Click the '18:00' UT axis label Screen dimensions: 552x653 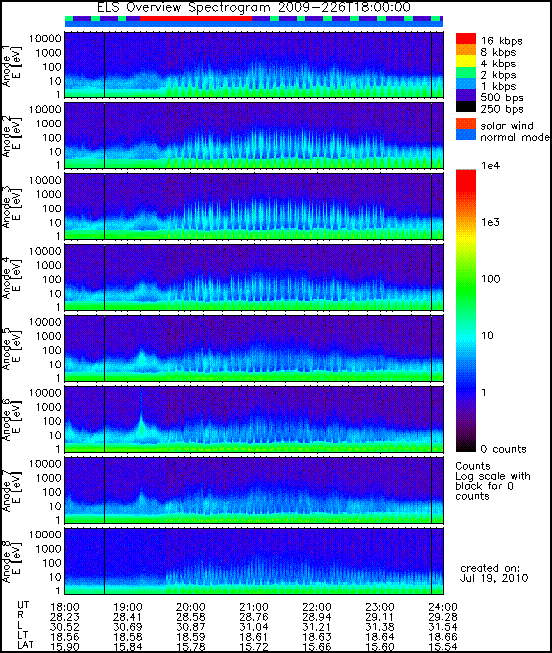click(65, 607)
